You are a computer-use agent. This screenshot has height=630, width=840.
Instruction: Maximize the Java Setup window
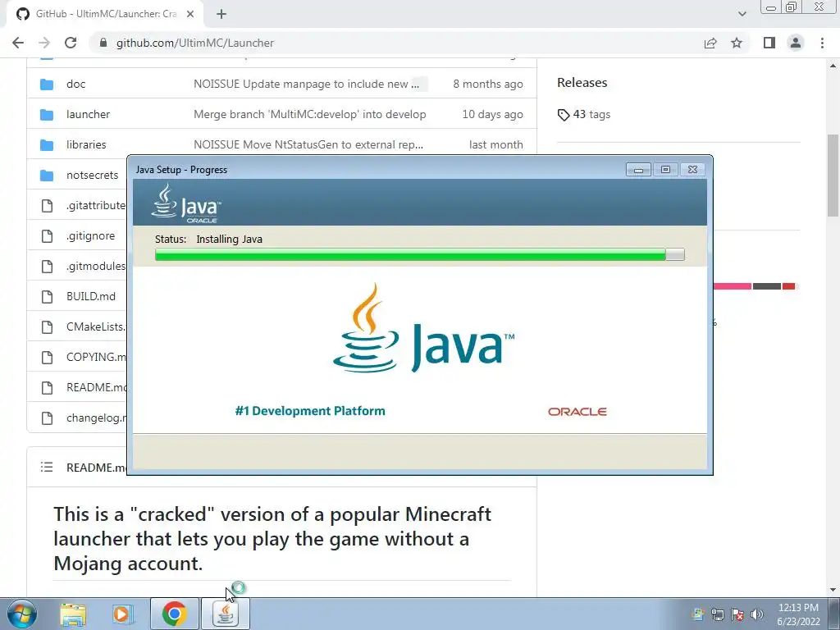tap(665, 170)
